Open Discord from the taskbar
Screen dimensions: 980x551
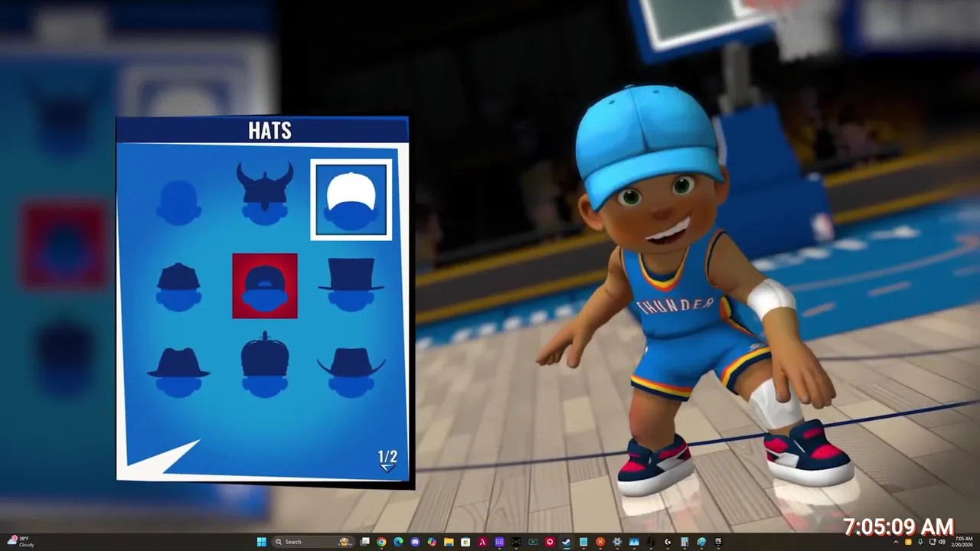(415, 542)
